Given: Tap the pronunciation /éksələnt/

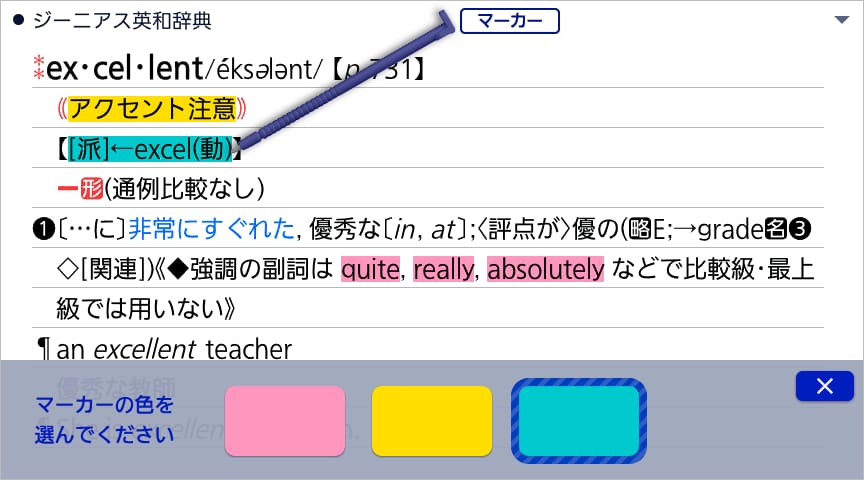Looking at the screenshot, I should (263, 69).
